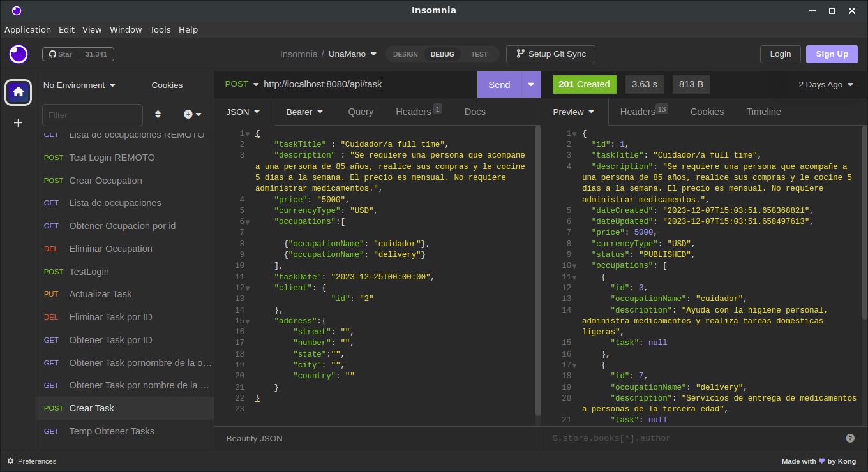Image resolution: width=868 pixels, height=472 pixels.
Task: Select the Crear Occupation request
Action: coord(125,181)
